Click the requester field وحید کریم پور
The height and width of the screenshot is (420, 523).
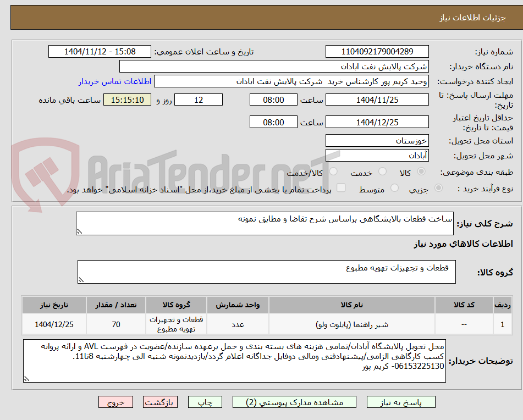(x=291, y=82)
